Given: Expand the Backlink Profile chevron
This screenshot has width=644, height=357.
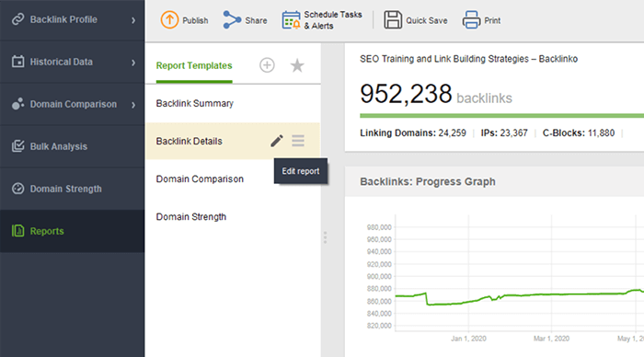Looking at the screenshot, I should (x=133, y=20).
